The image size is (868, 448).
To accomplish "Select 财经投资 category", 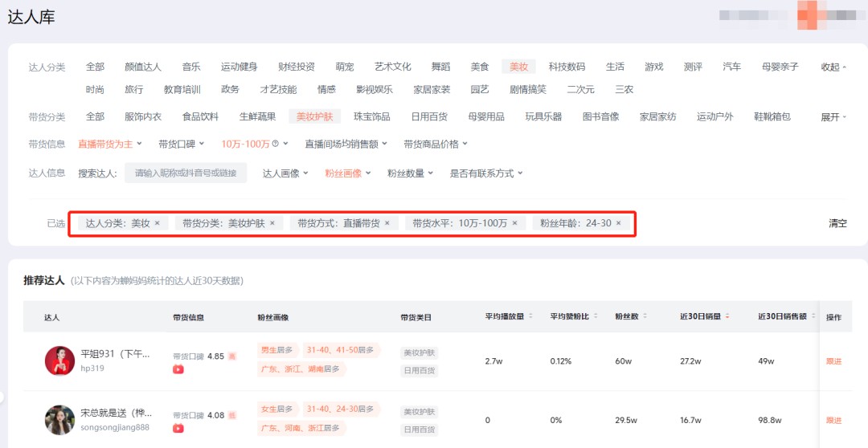I will coord(297,67).
